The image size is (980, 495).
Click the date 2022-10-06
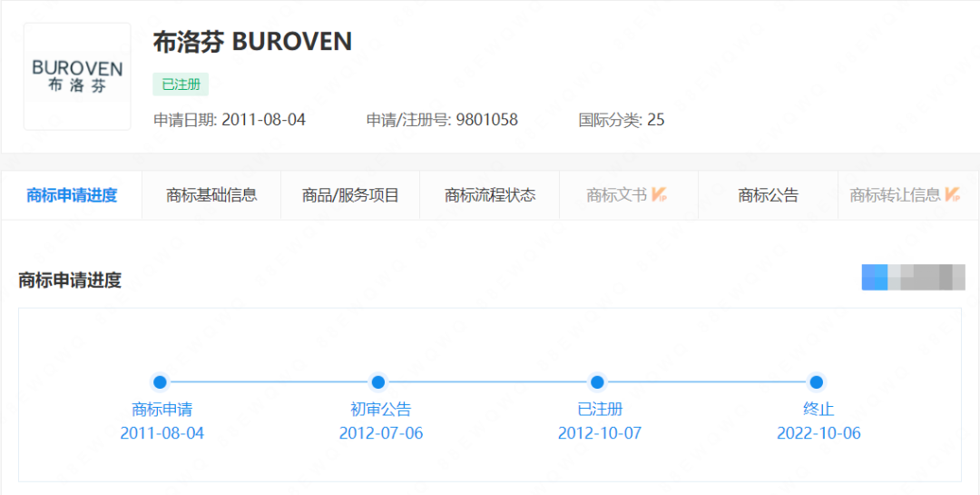click(x=818, y=433)
